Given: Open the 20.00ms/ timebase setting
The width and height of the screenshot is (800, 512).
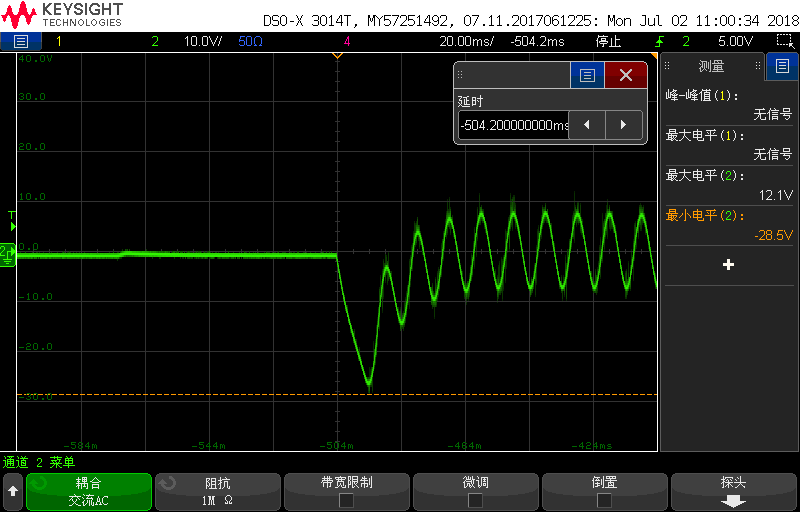Looking at the screenshot, I should [466, 41].
